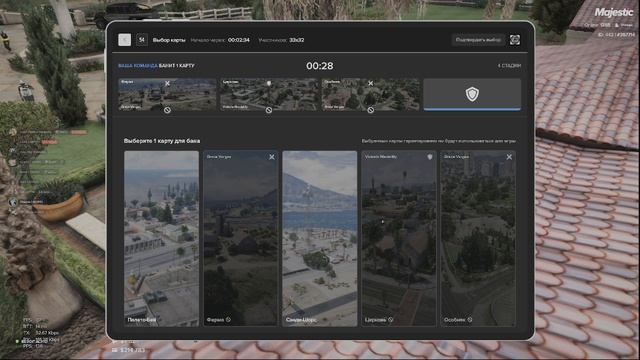Click the 4 СТАДИИ stage label

click(509, 66)
